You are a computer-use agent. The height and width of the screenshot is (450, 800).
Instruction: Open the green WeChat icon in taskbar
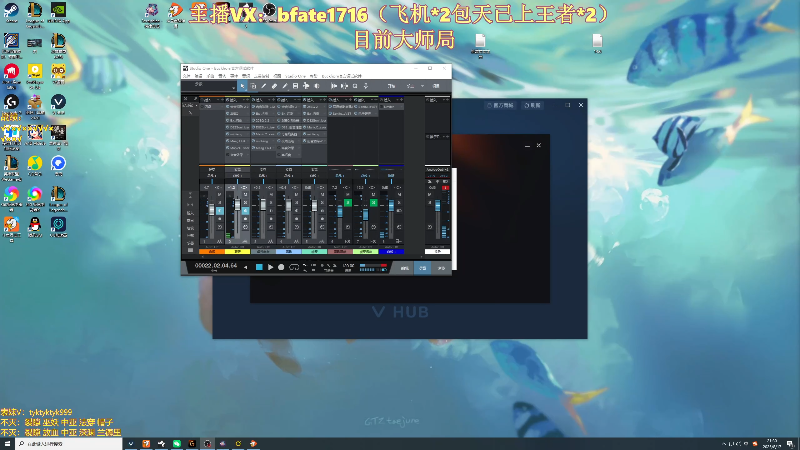tap(177, 444)
